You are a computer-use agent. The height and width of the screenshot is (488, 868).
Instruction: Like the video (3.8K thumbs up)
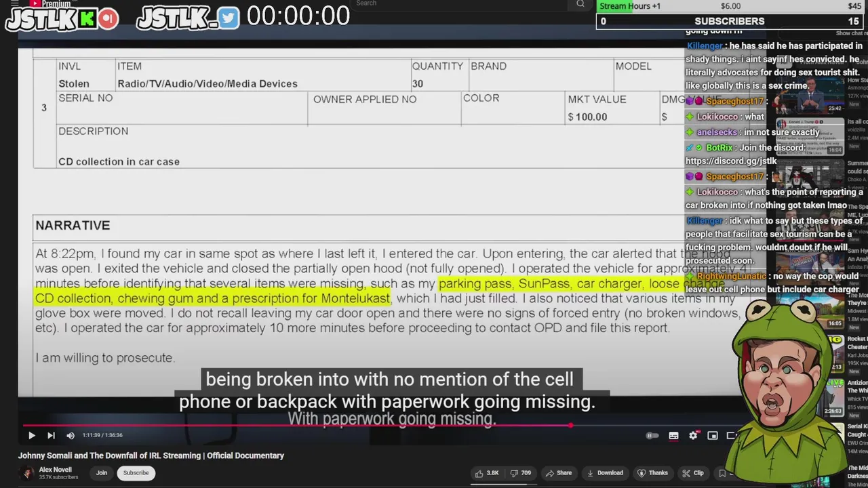tap(488, 473)
